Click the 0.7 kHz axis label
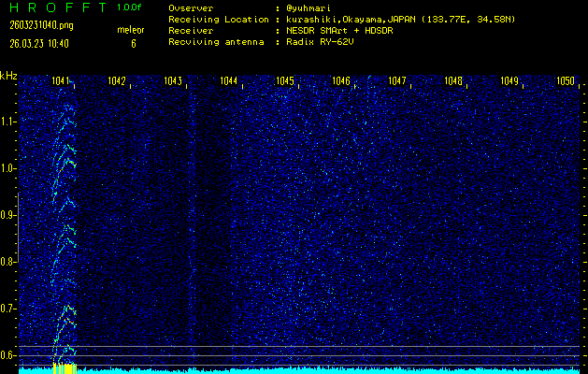This screenshot has height=374, width=588. (x=7, y=309)
